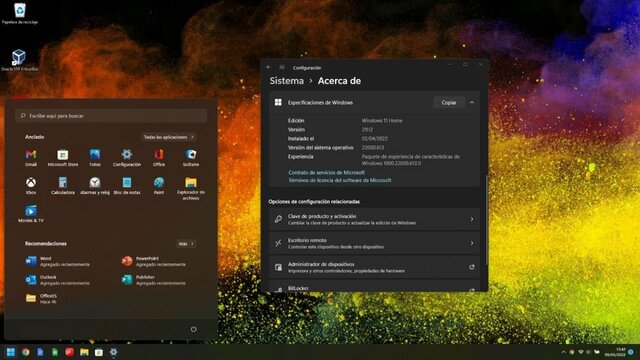Click the battery icon in system tray
640x360 pixels.
[597, 352]
